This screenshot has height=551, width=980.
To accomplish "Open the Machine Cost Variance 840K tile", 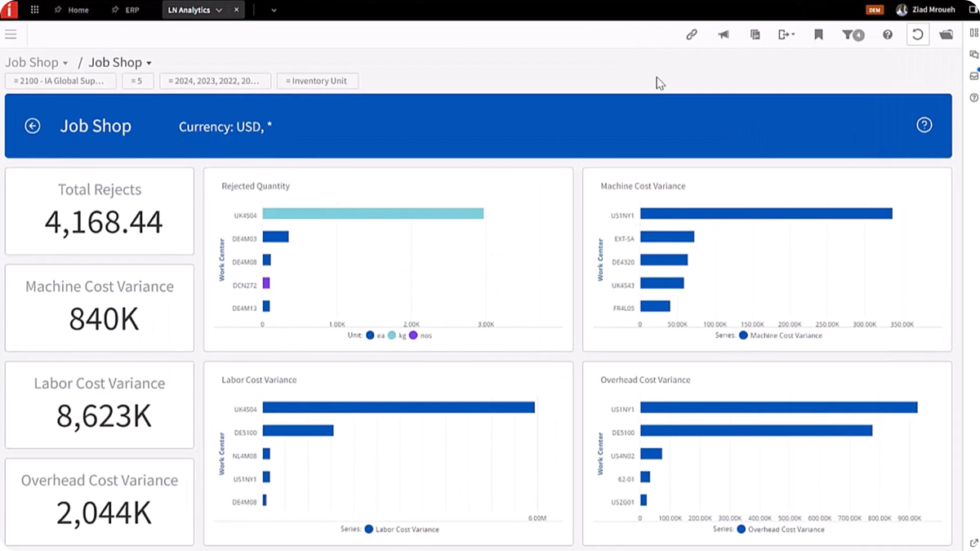I will coord(100,308).
